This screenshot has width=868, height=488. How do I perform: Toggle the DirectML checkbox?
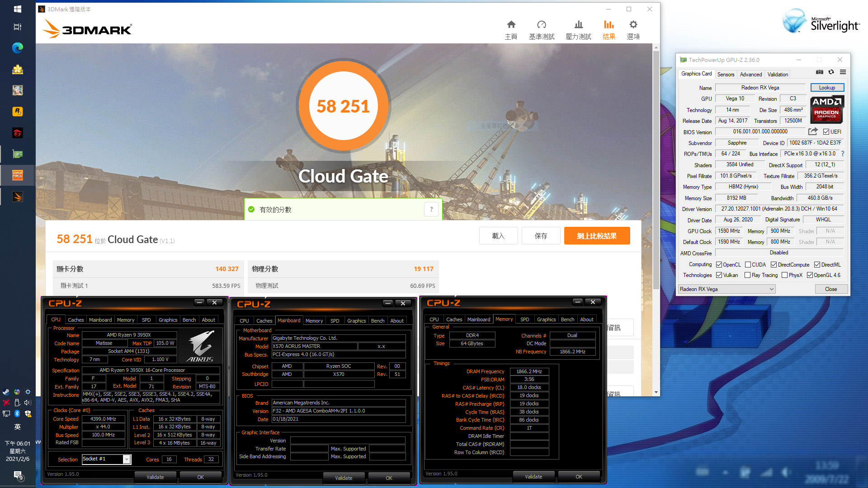(x=817, y=265)
